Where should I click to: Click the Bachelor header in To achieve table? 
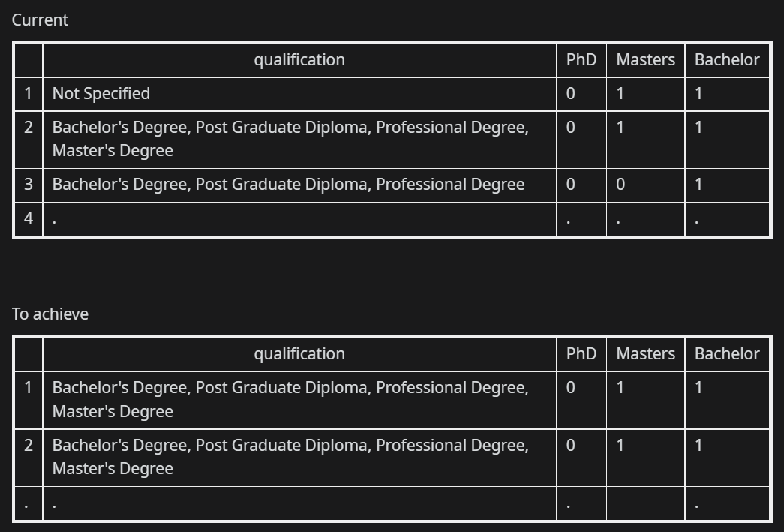[727, 354]
